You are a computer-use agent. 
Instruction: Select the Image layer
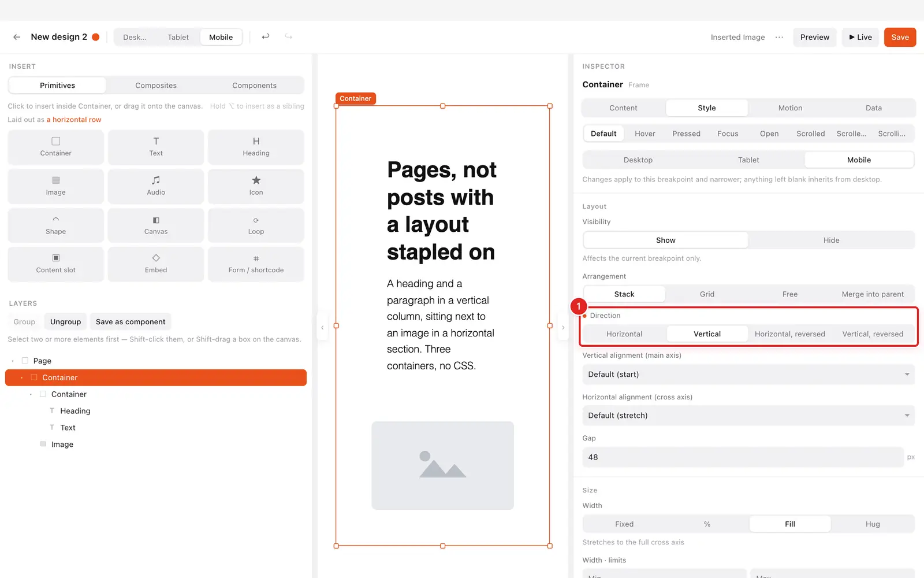(156, 444)
